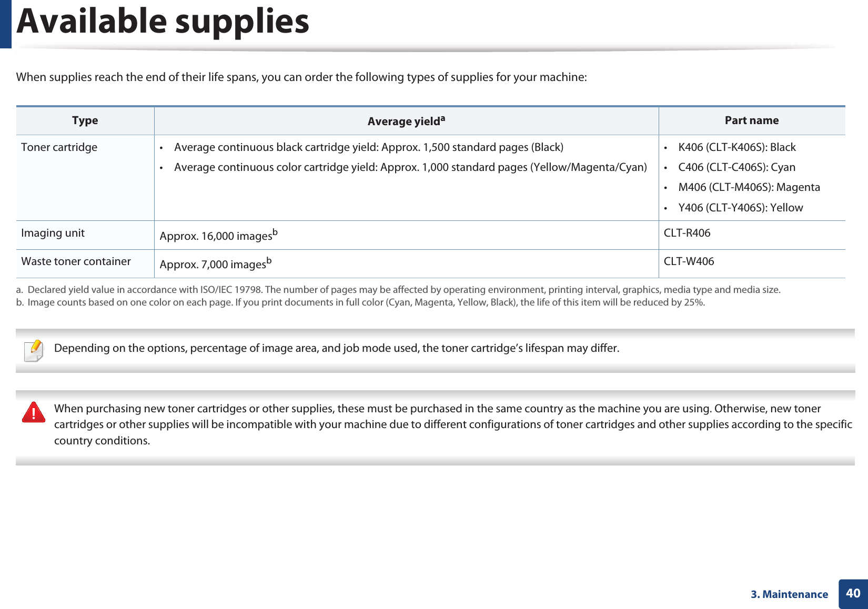Click the note pencil icon
The height and width of the screenshot is (609, 868).
click(34, 351)
